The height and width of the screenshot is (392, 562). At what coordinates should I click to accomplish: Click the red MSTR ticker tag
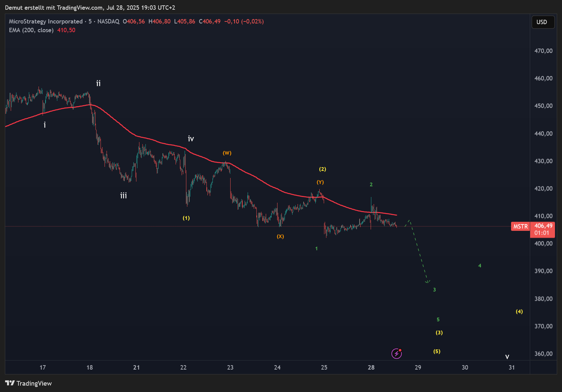(520, 226)
